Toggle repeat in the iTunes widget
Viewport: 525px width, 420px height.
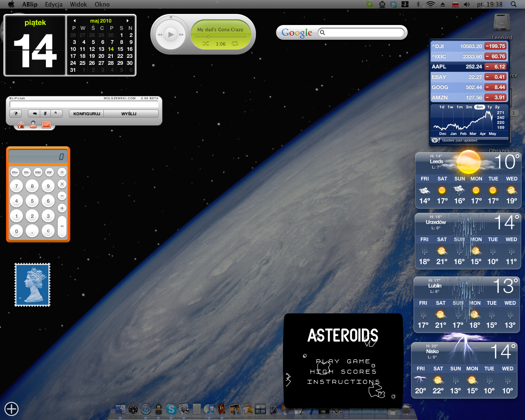tap(235, 43)
